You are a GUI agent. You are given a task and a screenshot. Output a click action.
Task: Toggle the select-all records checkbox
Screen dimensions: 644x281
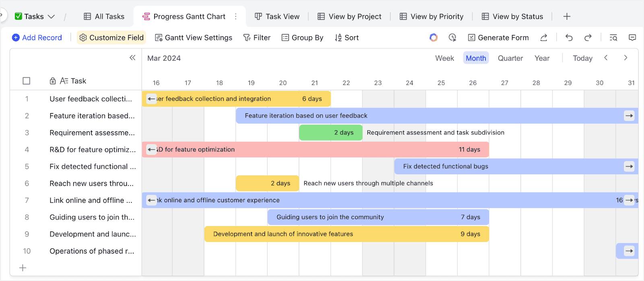tap(27, 81)
